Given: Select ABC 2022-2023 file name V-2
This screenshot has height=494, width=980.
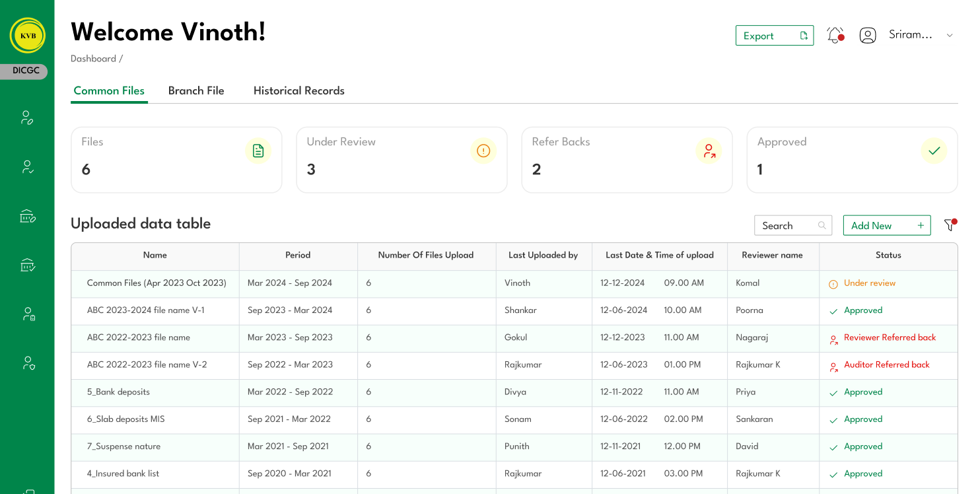Looking at the screenshot, I should [147, 365].
